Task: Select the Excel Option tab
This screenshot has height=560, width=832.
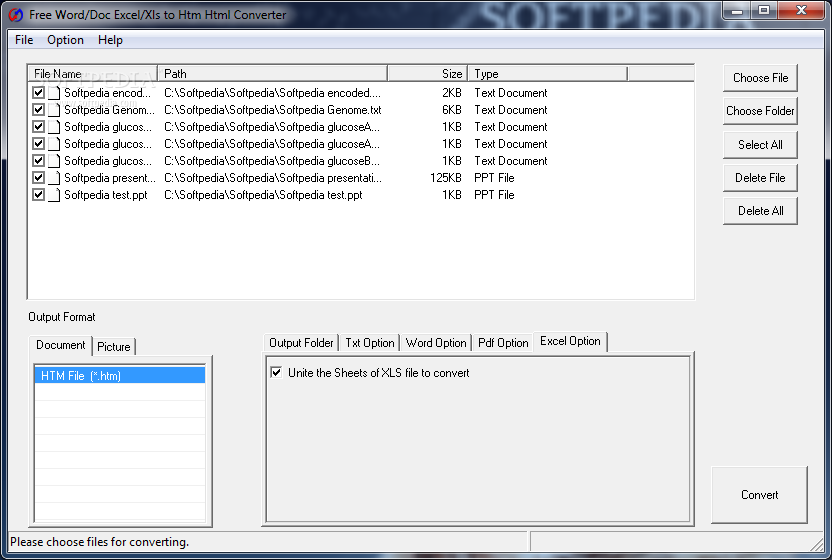Action: 570,341
